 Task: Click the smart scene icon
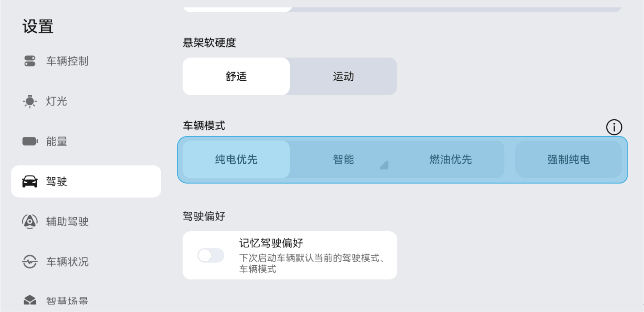click(x=30, y=301)
